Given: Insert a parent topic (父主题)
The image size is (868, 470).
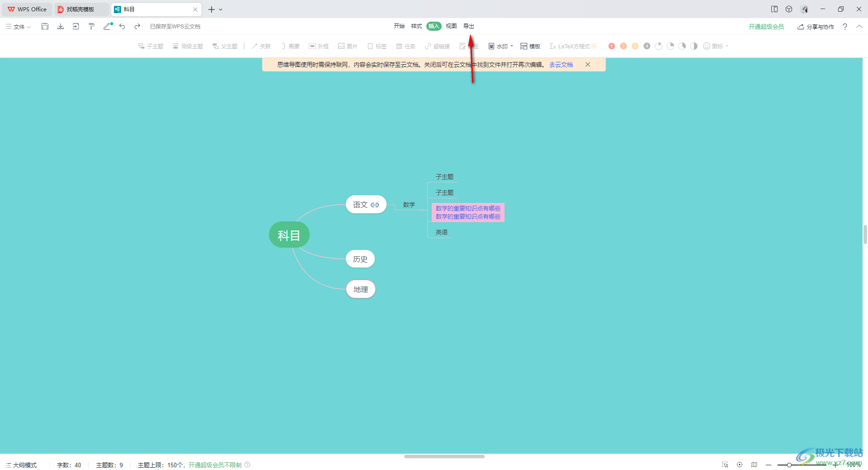Looking at the screenshot, I should point(225,46).
